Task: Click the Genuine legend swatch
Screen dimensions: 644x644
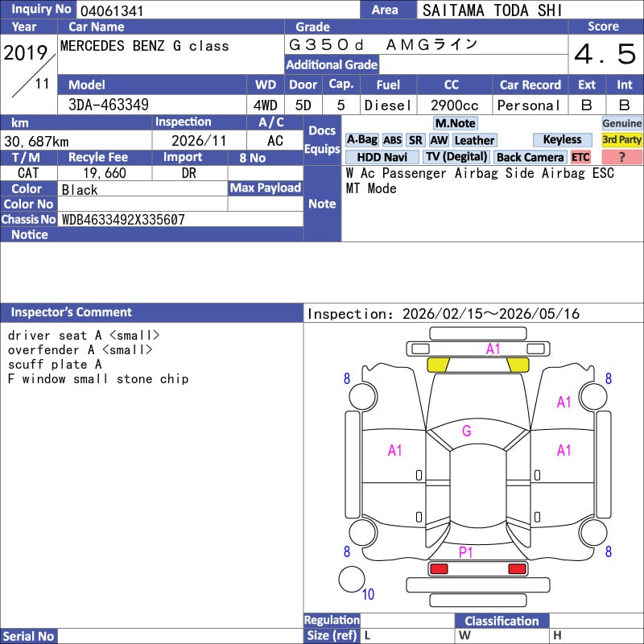Action: click(x=621, y=123)
